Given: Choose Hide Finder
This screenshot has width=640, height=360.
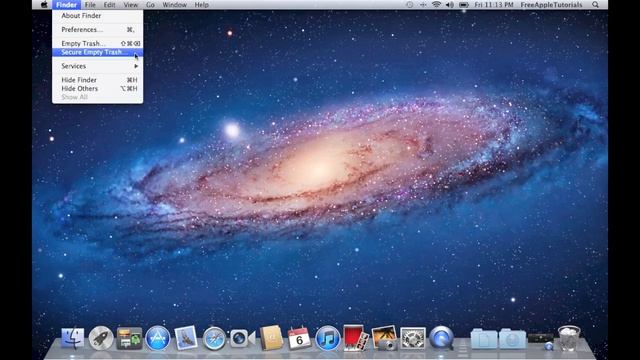Looking at the screenshot, I should click(x=98, y=80).
